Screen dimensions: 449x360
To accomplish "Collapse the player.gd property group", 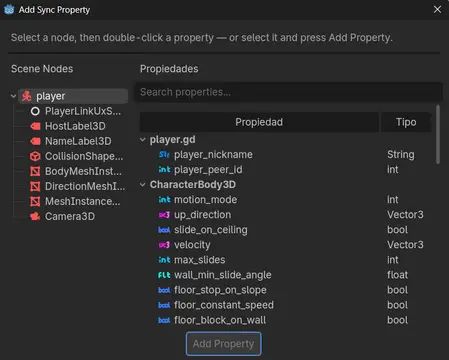I will pos(143,140).
